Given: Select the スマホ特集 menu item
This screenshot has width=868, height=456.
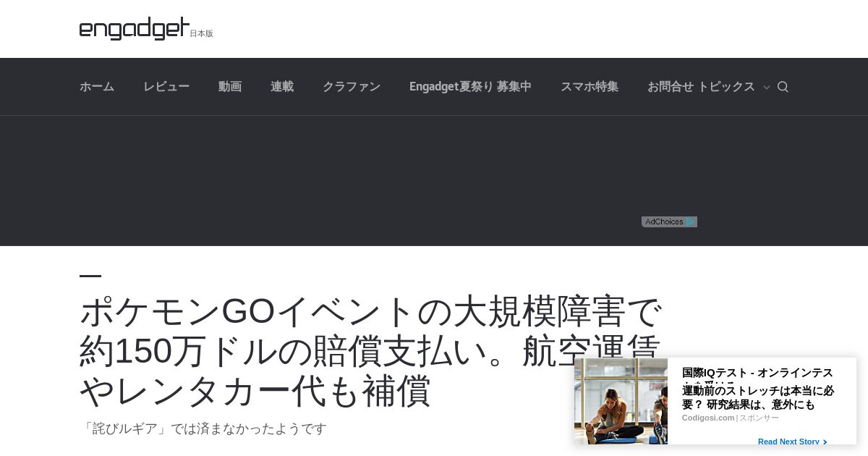Looking at the screenshot, I should (590, 87).
